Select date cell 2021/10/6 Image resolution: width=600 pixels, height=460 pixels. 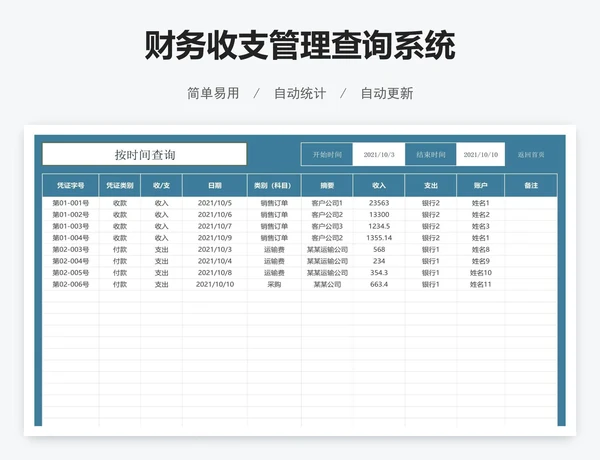(x=215, y=215)
